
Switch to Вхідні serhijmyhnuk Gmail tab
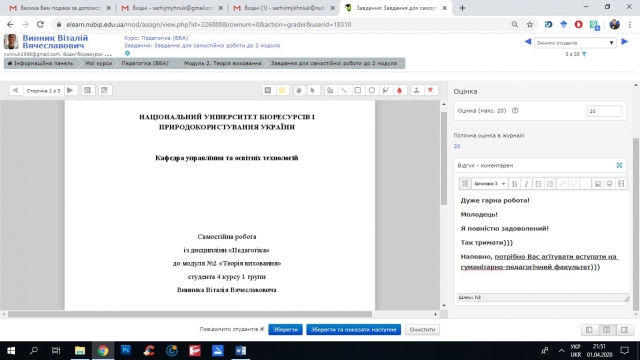pos(171,8)
